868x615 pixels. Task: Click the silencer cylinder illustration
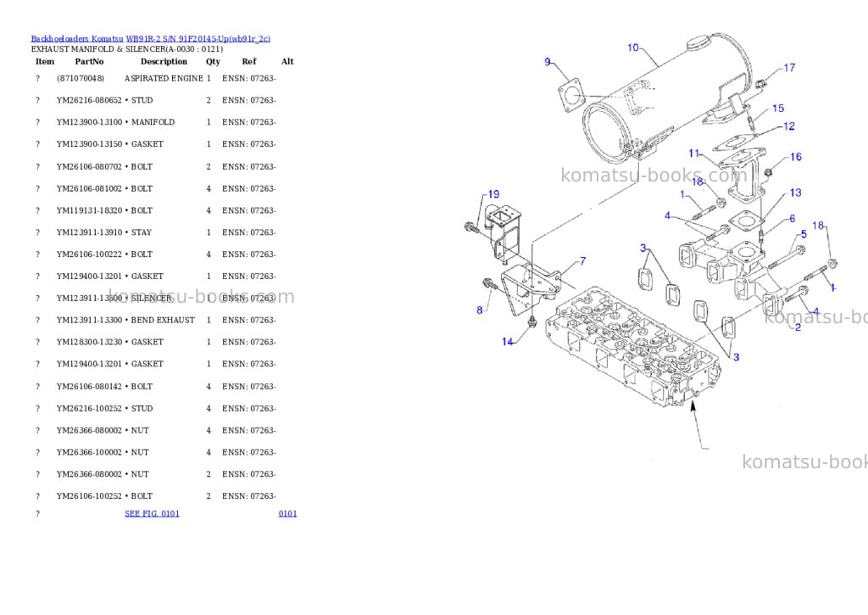tap(667, 97)
